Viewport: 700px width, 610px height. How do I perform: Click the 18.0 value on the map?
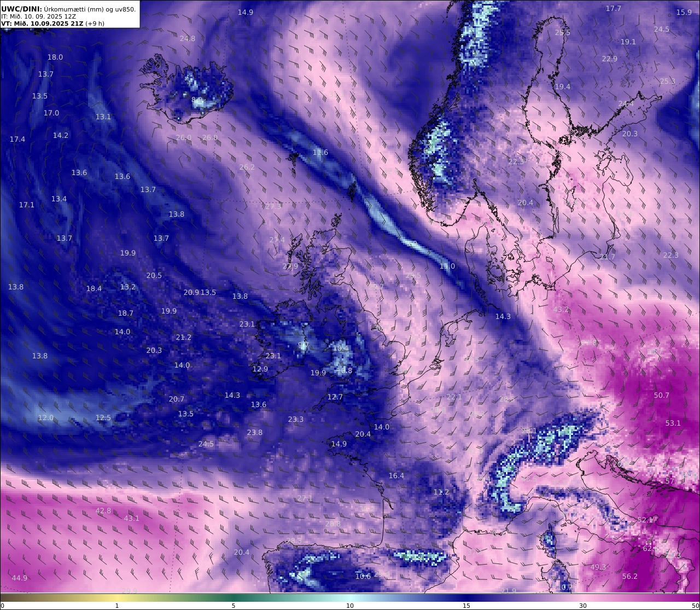click(55, 57)
